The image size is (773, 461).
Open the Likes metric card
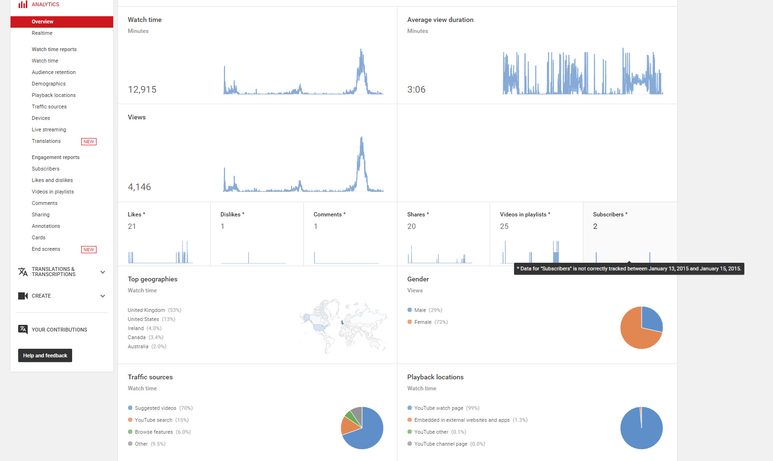[x=164, y=234]
